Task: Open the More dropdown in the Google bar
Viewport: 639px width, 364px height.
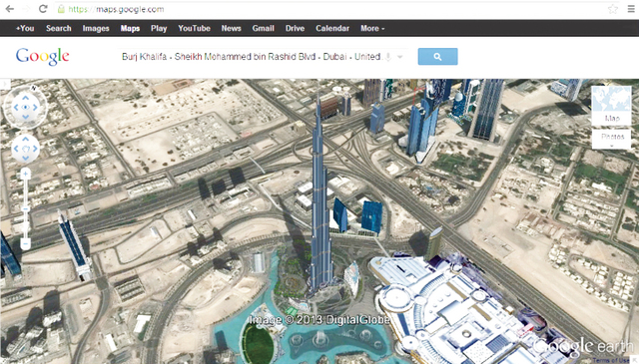Action: pos(372,29)
